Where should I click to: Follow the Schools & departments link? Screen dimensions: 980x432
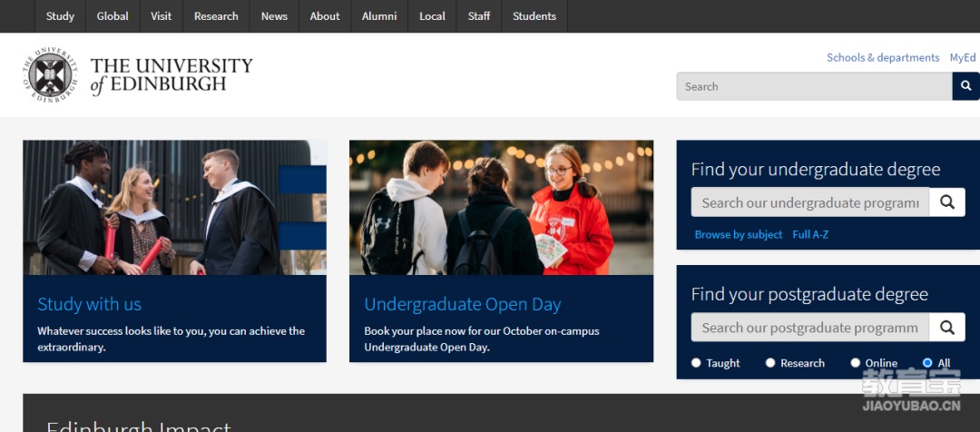click(x=883, y=57)
